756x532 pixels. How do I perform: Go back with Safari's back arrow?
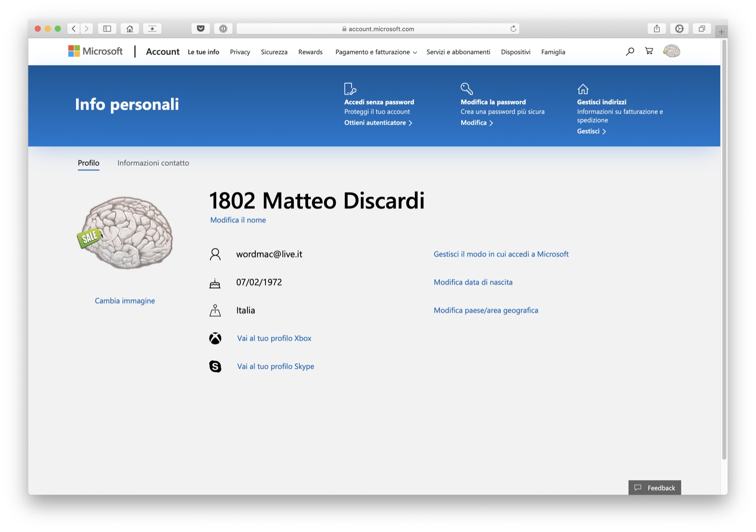[74, 29]
